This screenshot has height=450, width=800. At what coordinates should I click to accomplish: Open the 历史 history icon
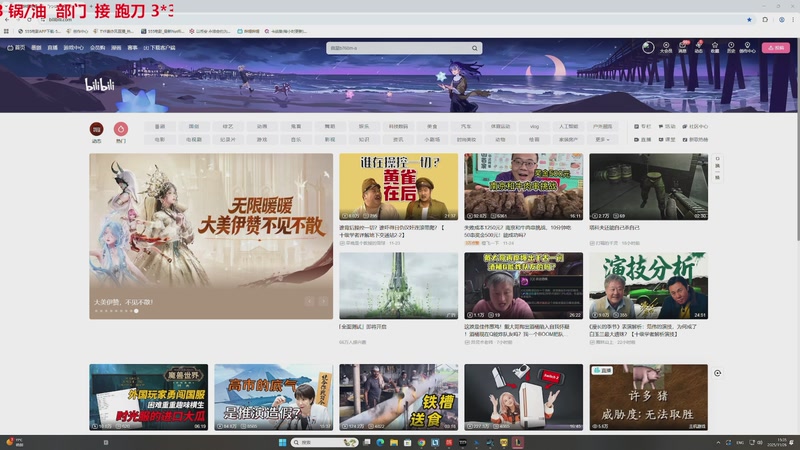(x=731, y=47)
